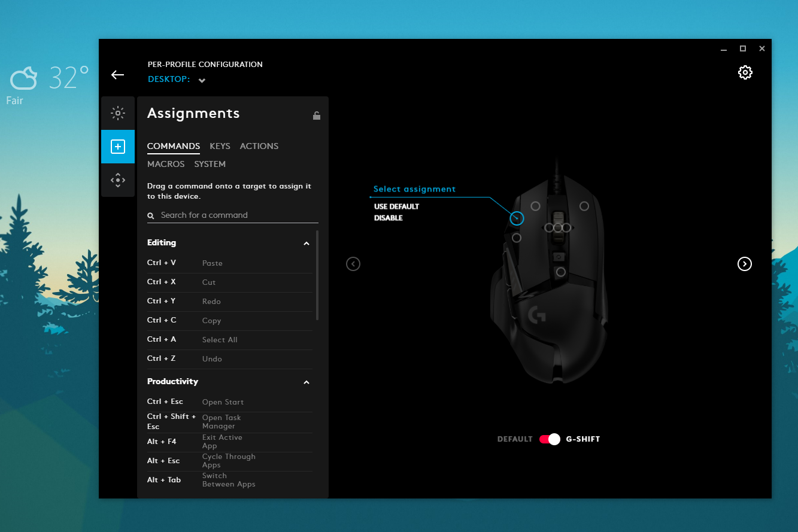The height and width of the screenshot is (532, 798).
Task: Switch the DEFAULT / G-SHIFT toggle
Action: coord(550,439)
